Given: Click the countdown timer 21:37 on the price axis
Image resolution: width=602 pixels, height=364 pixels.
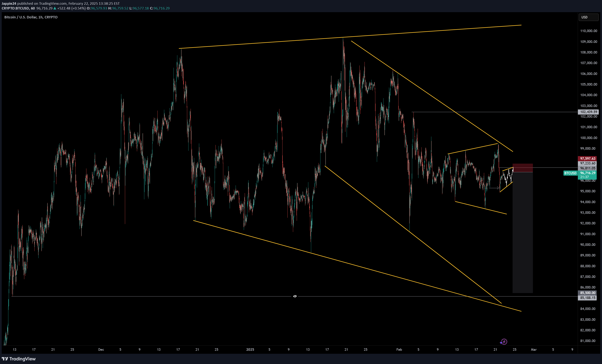Looking at the screenshot, I should [x=585, y=177].
